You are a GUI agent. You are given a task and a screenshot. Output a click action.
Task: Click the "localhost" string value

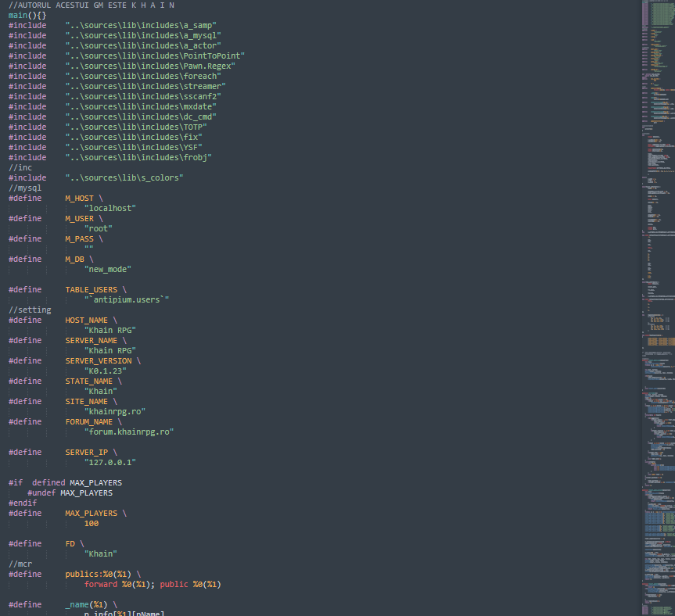(110, 209)
